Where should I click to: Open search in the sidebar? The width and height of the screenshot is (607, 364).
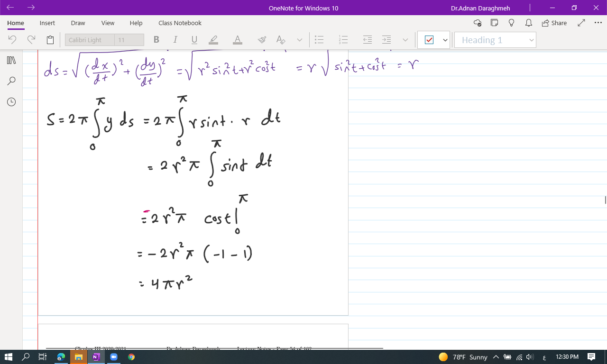tap(11, 81)
